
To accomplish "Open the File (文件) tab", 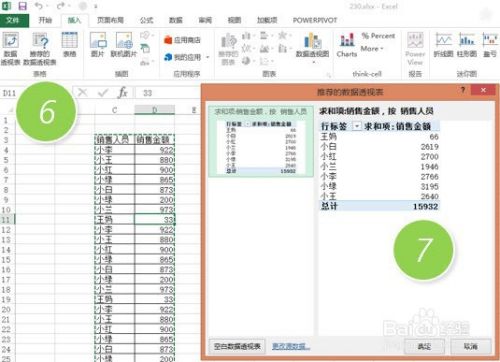I will click(x=14, y=20).
